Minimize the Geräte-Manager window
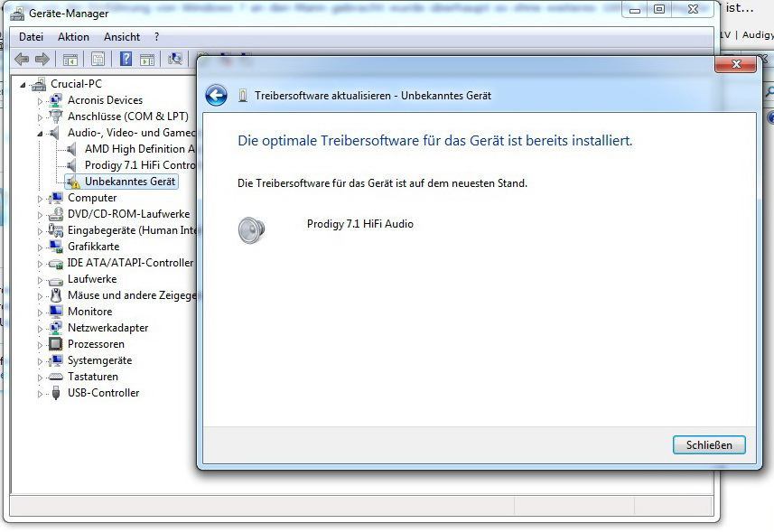 pyautogui.click(x=634, y=9)
